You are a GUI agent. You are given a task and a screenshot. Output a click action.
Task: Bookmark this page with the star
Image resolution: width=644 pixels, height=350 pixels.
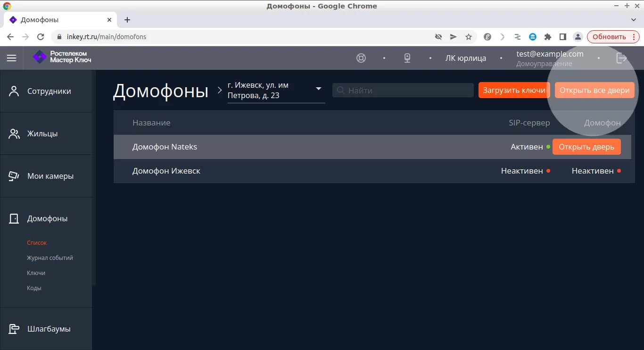pos(469,37)
